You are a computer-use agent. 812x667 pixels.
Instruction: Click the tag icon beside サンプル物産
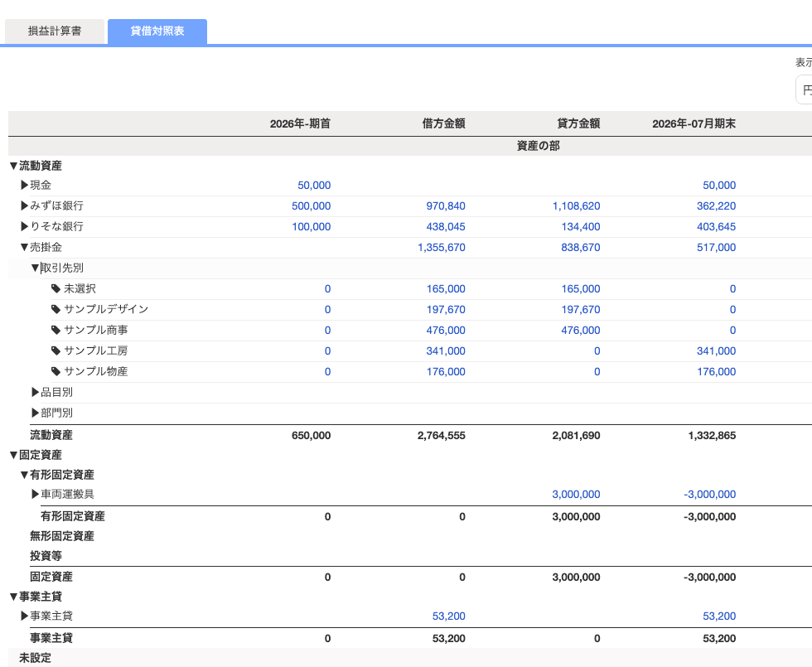[56, 371]
